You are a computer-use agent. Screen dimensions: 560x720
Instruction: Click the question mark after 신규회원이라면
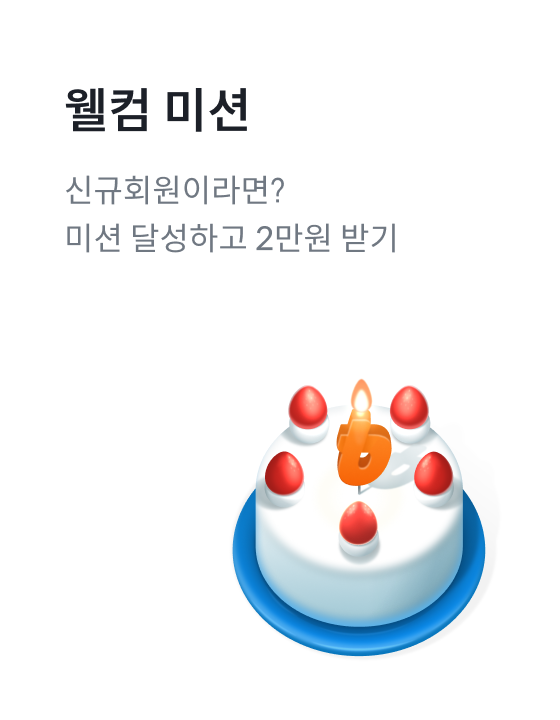(x=279, y=190)
